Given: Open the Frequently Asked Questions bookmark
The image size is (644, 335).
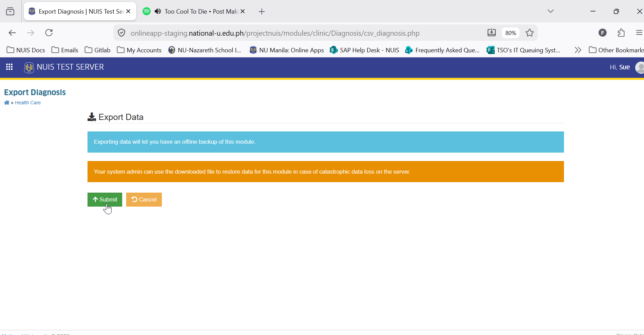Looking at the screenshot, I should pyautogui.click(x=442, y=50).
